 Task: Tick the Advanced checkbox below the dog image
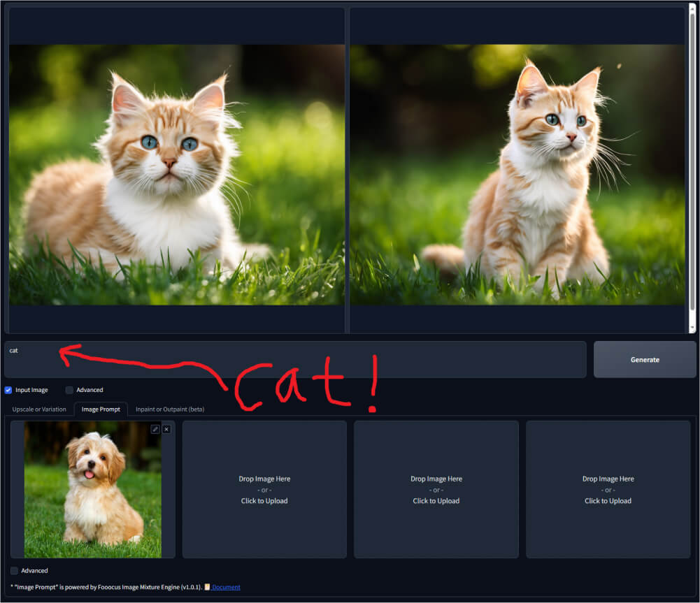pos(15,570)
